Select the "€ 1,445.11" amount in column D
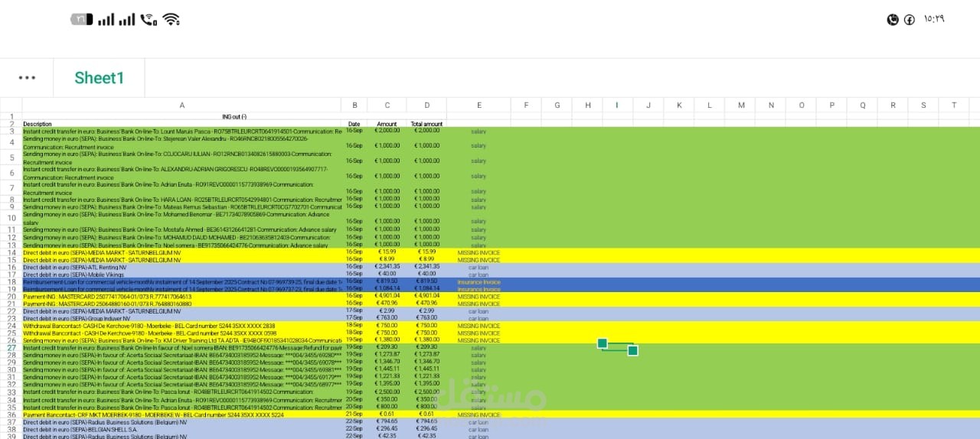The width and height of the screenshot is (980, 439). 426,369
